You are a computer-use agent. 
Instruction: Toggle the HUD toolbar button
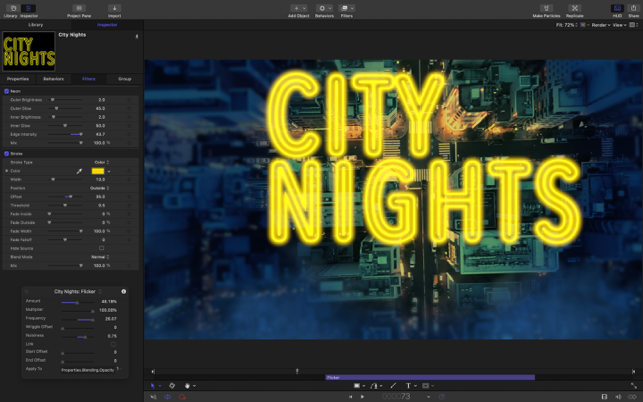pyautogui.click(x=616, y=9)
